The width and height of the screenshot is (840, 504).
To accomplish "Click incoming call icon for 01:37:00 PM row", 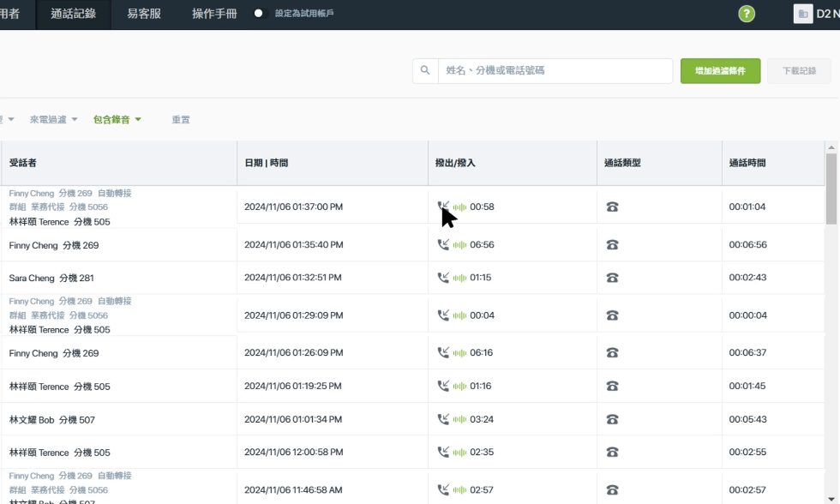I will click(x=443, y=207).
